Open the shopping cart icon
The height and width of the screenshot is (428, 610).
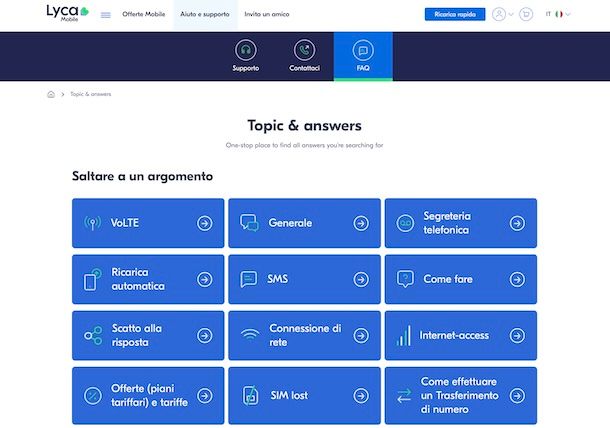click(x=526, y=14)
